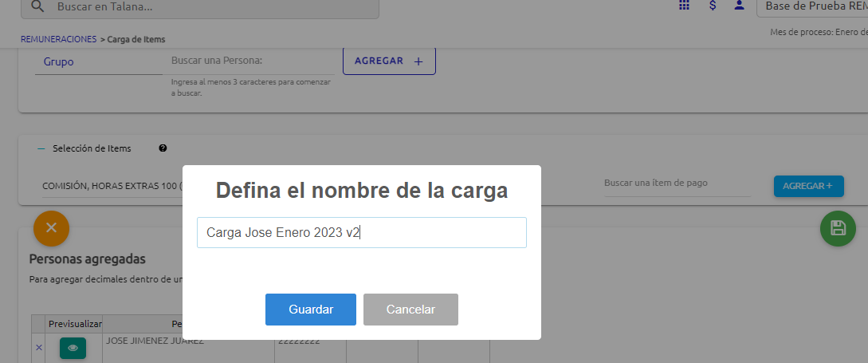
Task: Open the apps grid icon
Action: coord(684,6)
